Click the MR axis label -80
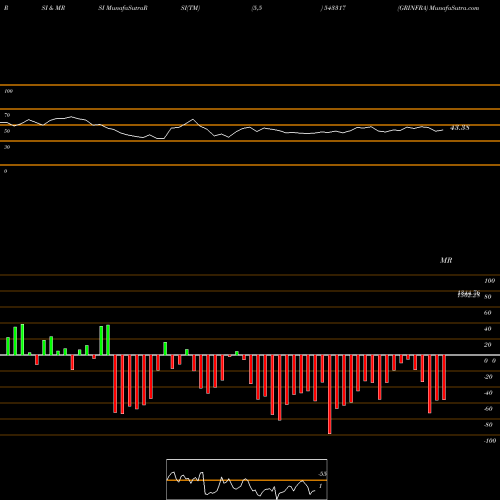The image size is (500, 500). [x=488, y=425]
